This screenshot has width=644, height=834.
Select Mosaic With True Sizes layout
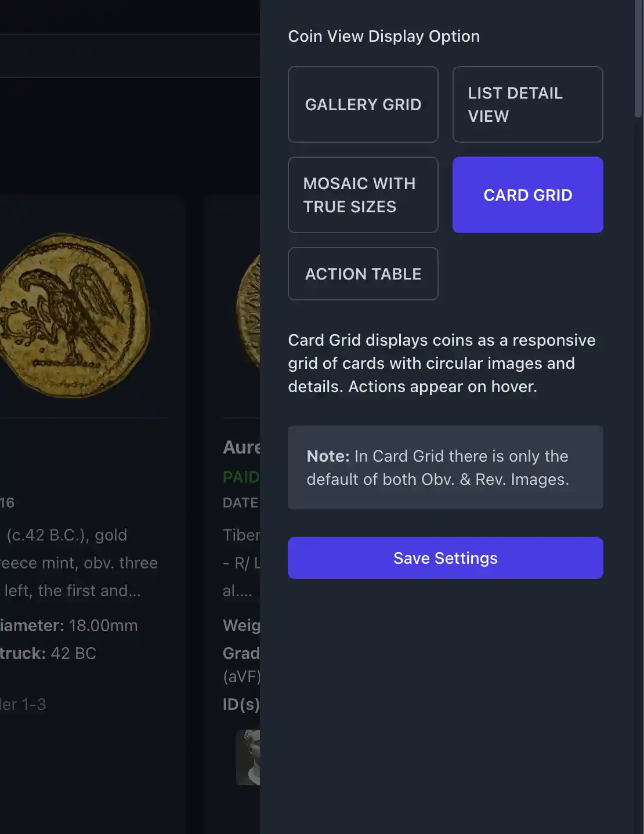pos(363,195)
